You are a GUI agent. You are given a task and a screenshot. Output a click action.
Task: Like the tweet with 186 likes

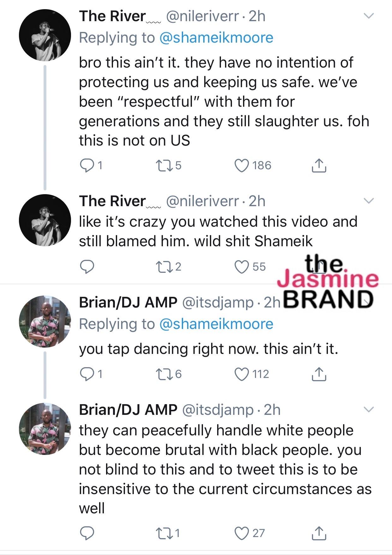[242, 165]
